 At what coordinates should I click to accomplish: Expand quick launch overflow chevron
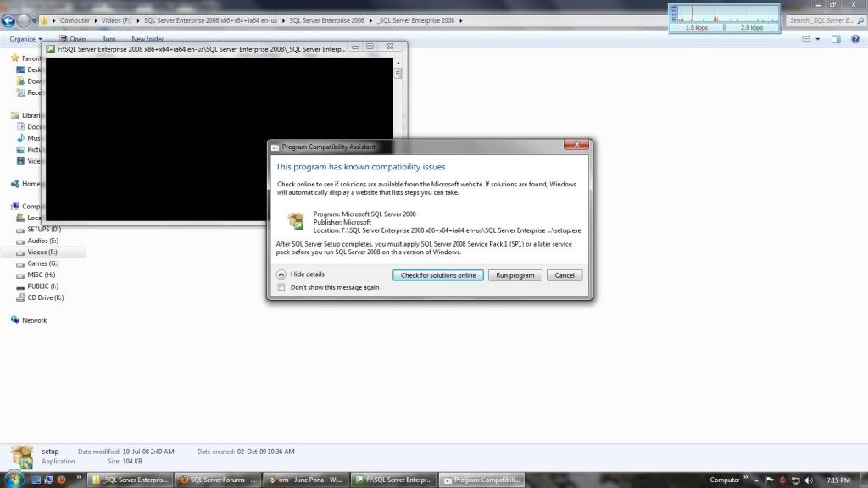click(79, 478)
